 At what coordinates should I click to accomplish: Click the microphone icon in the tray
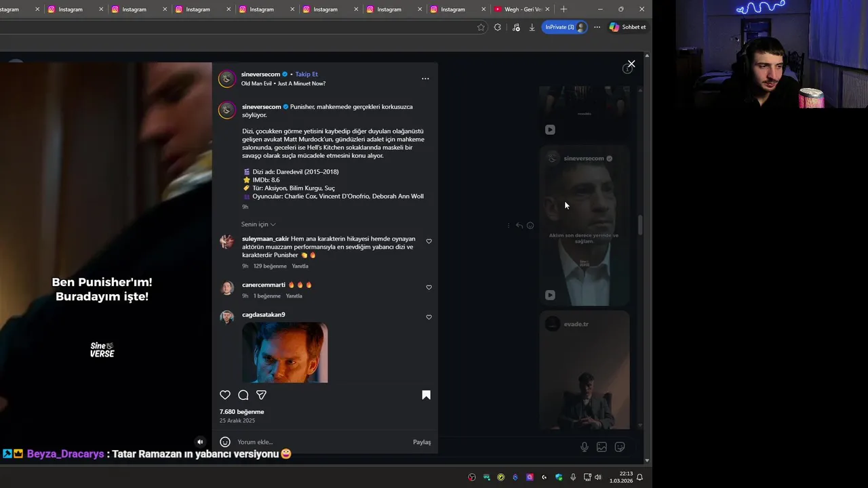pyautogui.click(x=573, y=477)
